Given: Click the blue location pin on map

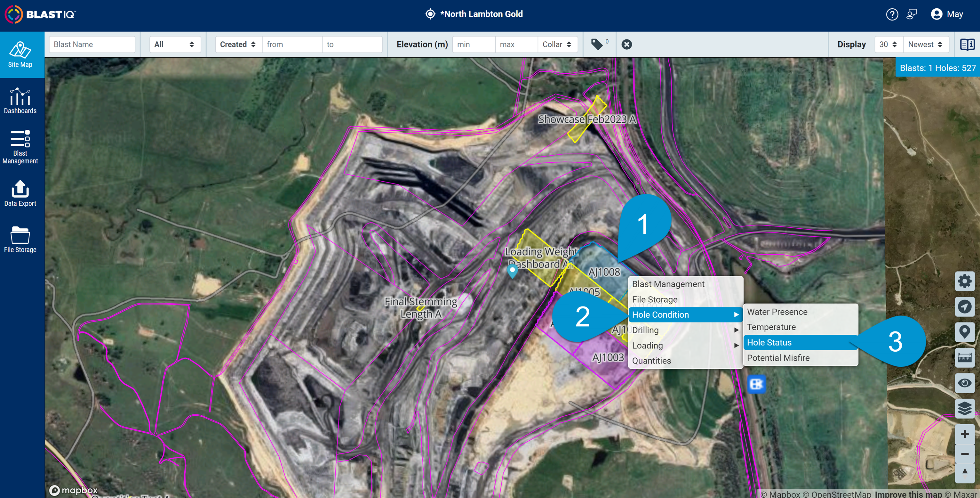Looking at the screenshot, I should coord(513,271).
